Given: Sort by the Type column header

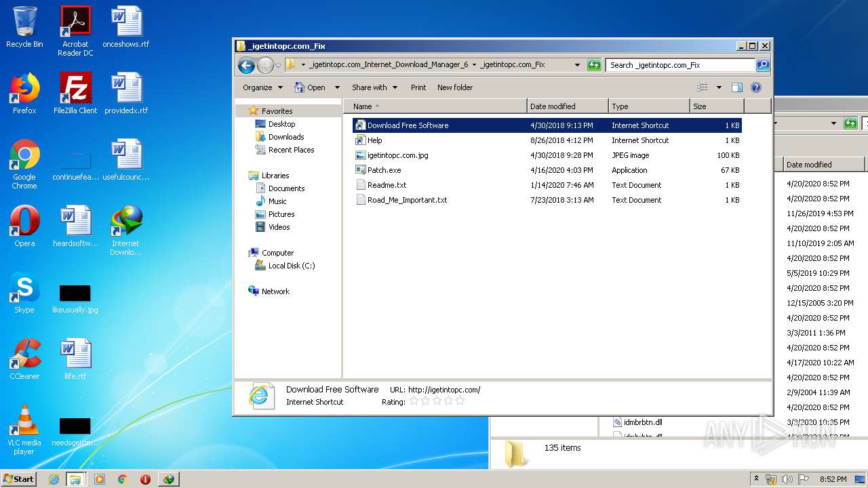Looking at the screenshot, I should click(x=649, y=106).
